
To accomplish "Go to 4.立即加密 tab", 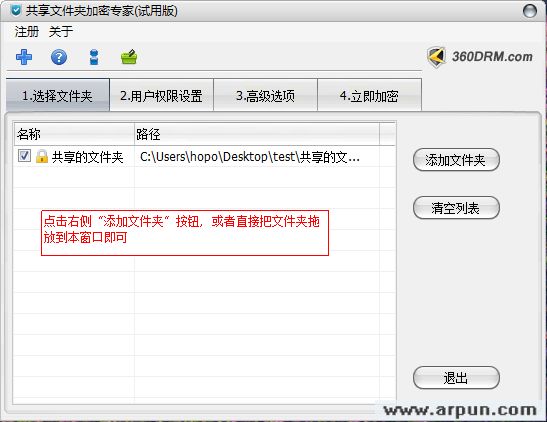I will [x=369, y=95].
